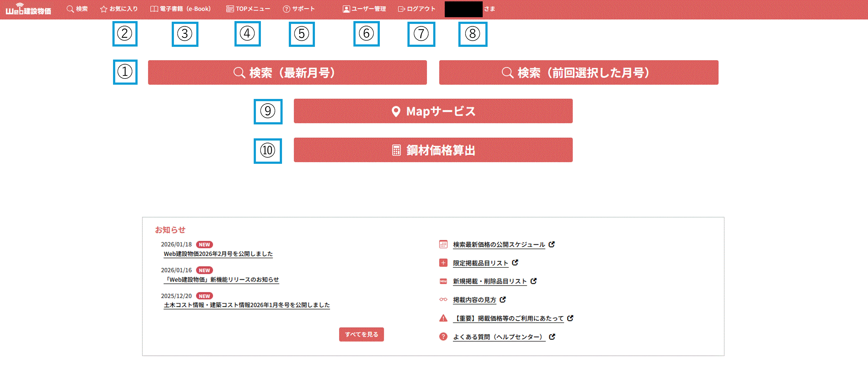Open 電子書籍 (e-Book) menu item
This screenshot has width=868, height=385.
coord(180,9)
